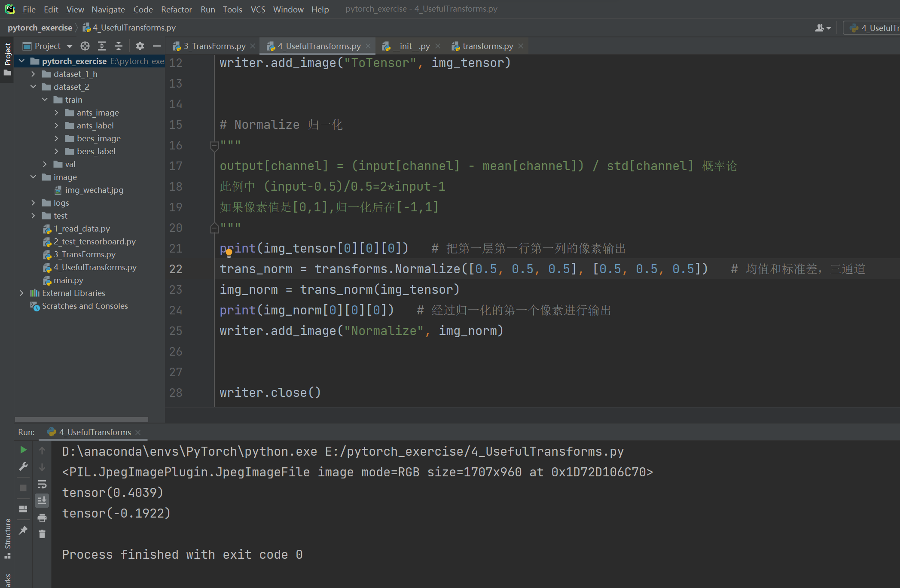
Task: Click the Locate in project crosshair icon
Action: tap(85, 46)
